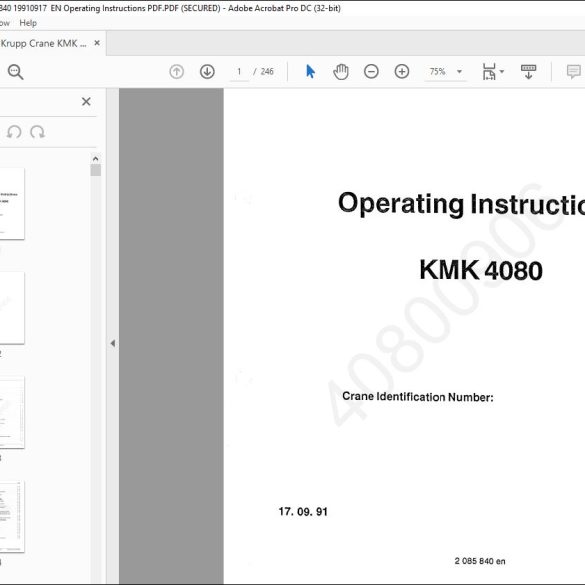Screen dimensions: 585x585
Task: Open the comment tool icon
Action: coord(573,71)
